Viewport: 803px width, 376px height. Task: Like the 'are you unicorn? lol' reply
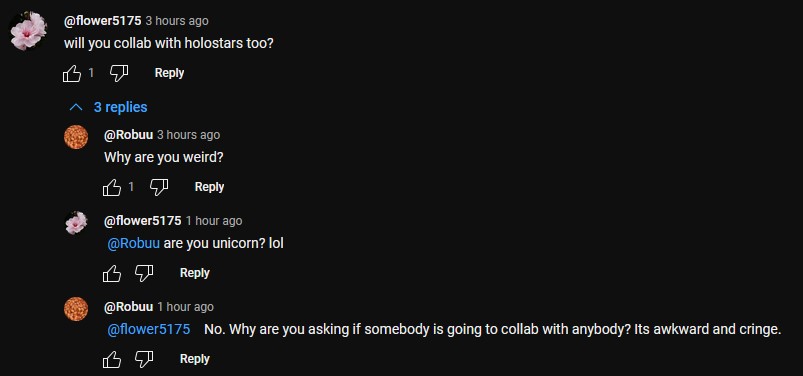112,273
